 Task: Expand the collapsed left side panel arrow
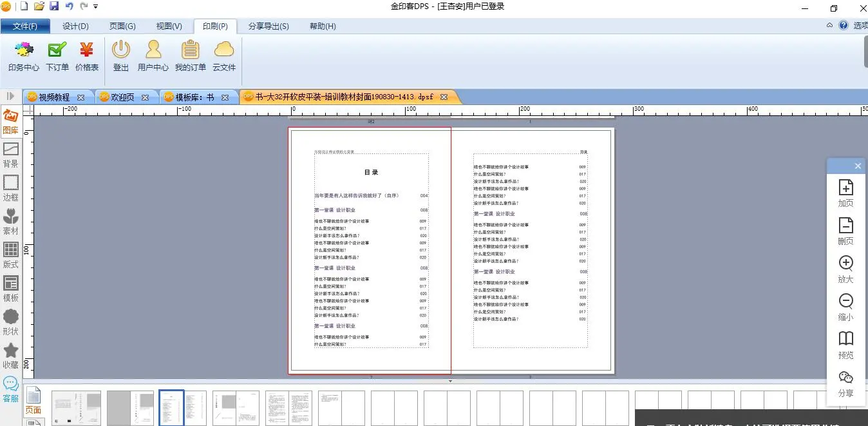[10, 96]
